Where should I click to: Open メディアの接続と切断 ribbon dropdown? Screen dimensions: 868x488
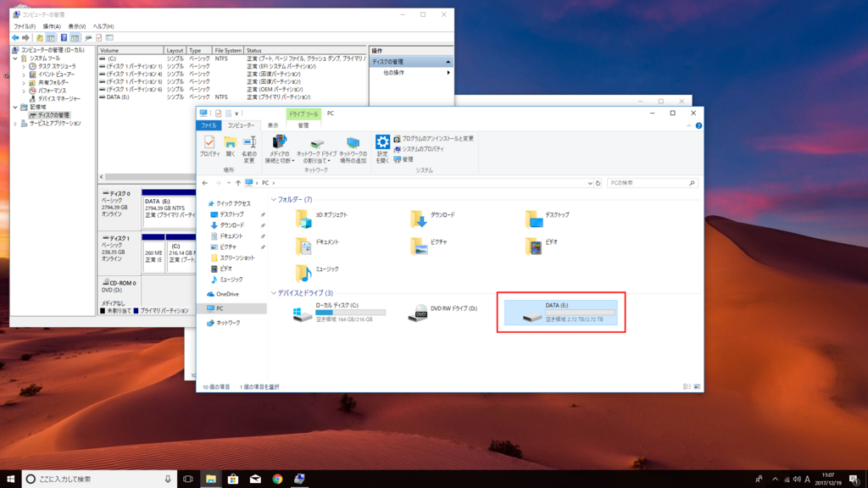[x=279, y=149]
